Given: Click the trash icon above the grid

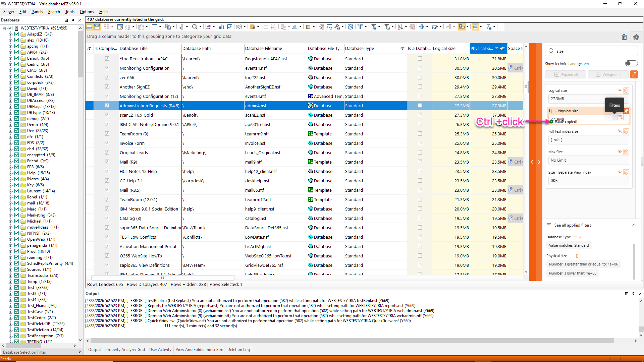Looking at the screenshot, I should [624, 37].
